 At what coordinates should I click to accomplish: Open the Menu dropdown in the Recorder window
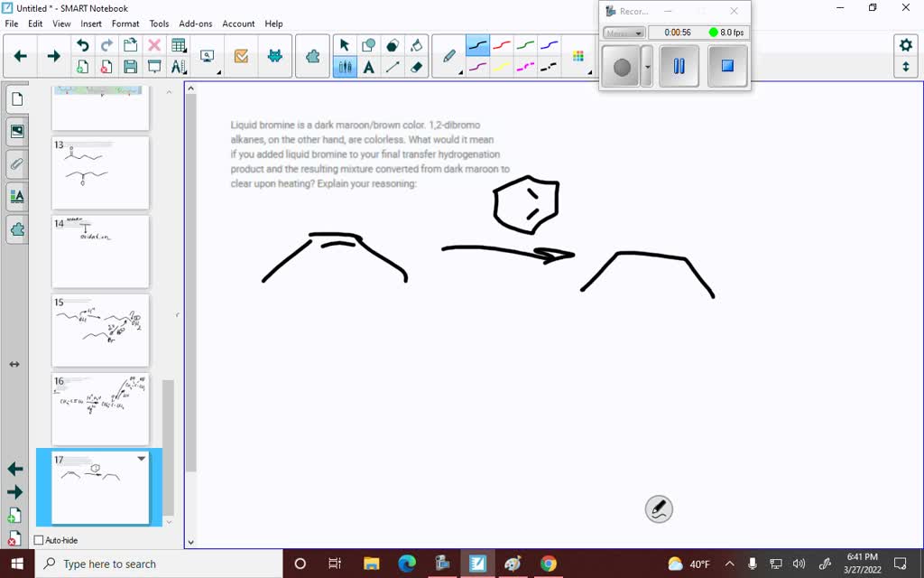click(624, 33)
